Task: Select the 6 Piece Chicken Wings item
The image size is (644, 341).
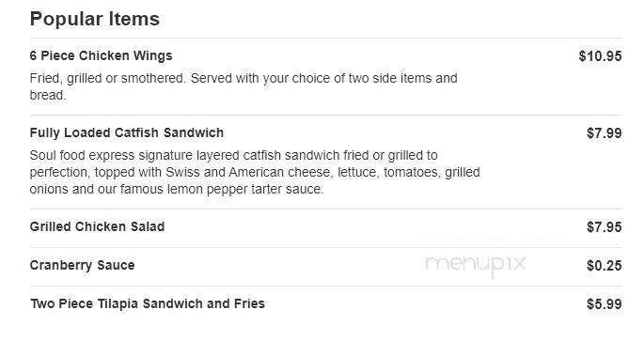Action: pos(101,55)
